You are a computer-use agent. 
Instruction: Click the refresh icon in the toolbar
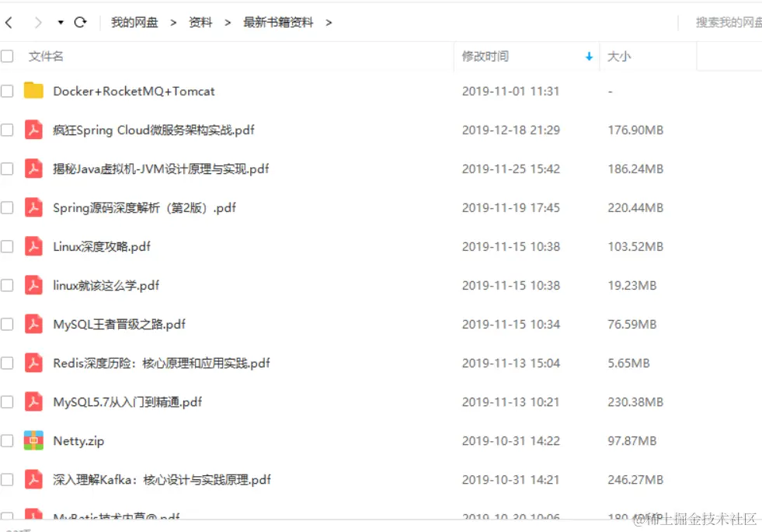[x=81, y=23]
